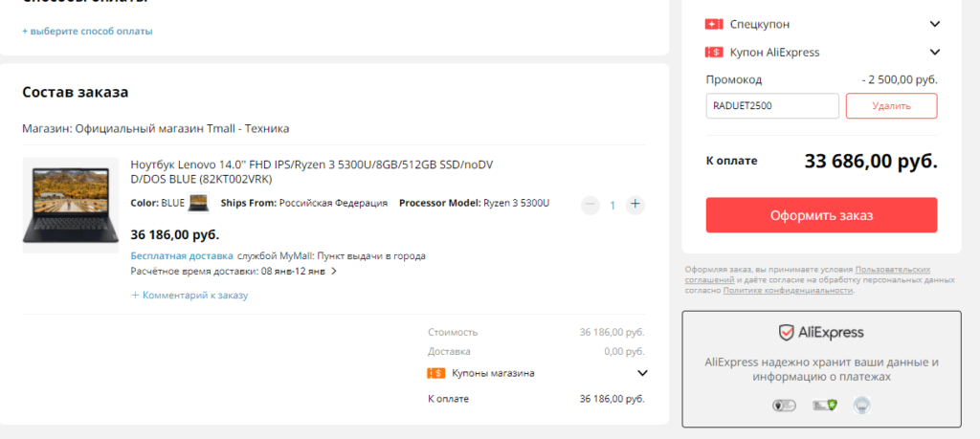Viewport: 980px width, 439px height.
Task: Click the round blue certification badge
Action: coord(859,406)
